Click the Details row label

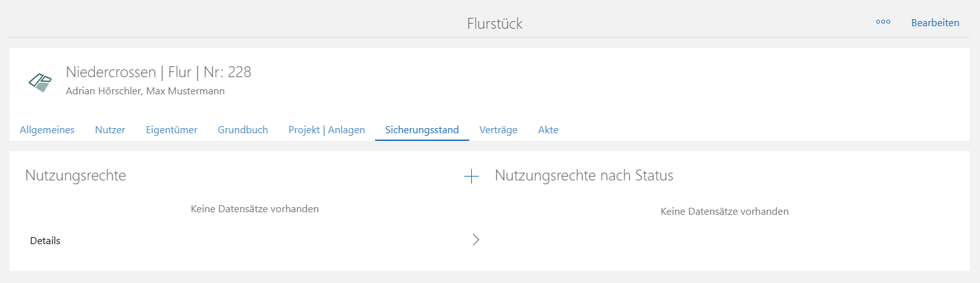[x=45, y=241]
